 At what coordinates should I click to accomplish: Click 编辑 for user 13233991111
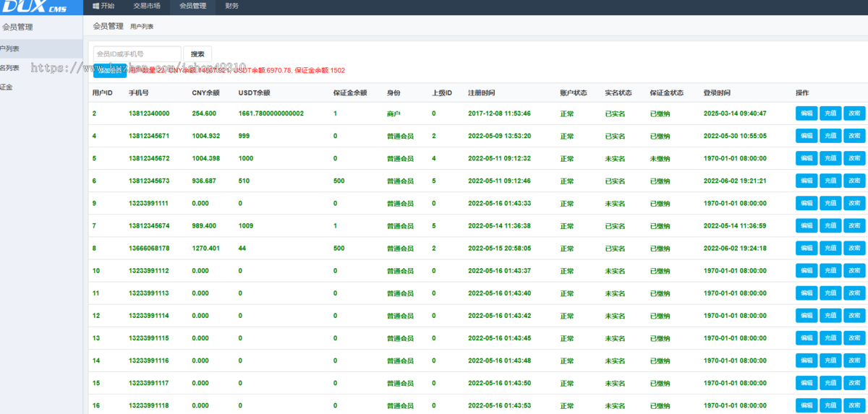807,203
